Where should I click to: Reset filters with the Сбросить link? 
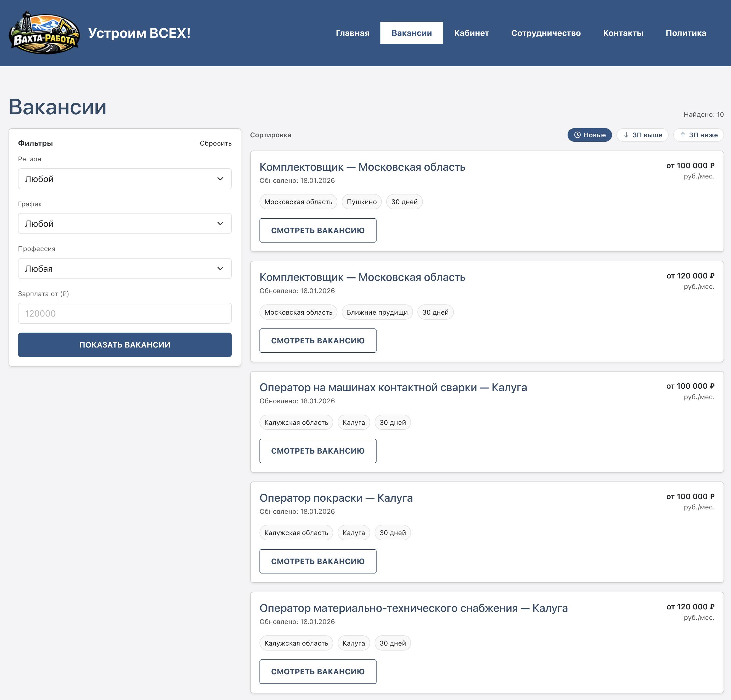click(215, 143)
